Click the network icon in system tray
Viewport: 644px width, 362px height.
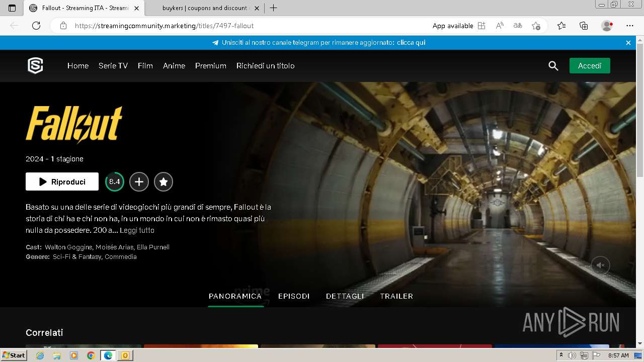click(584, 355)
